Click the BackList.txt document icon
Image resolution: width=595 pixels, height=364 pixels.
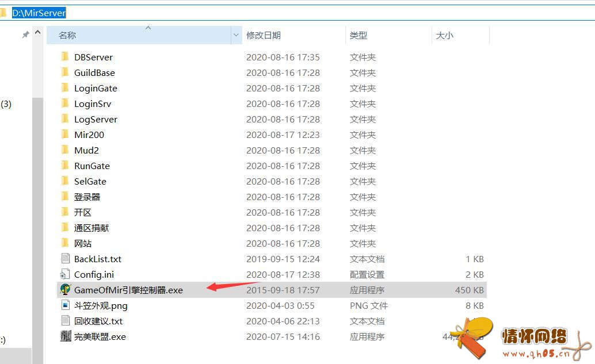tap(65, 259)
